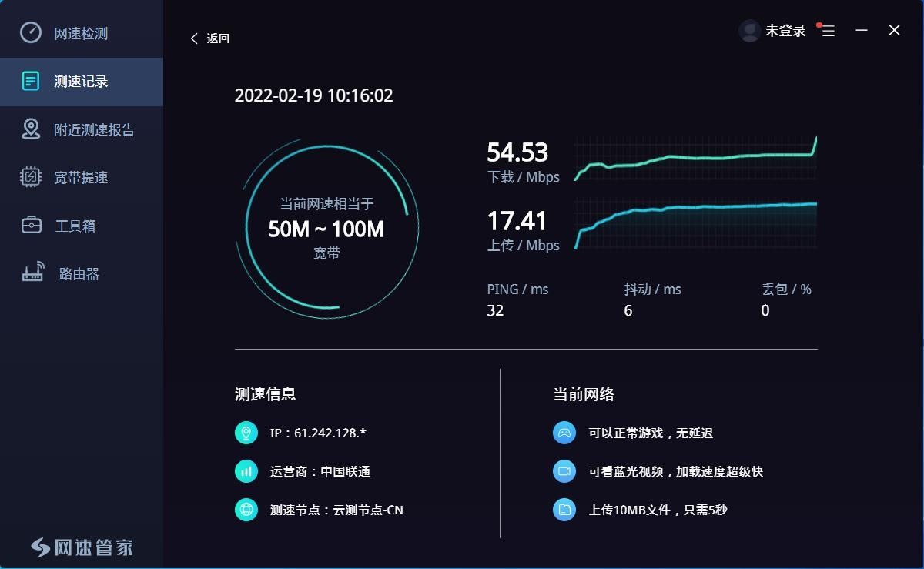
Task: Click the 测速节点 globe icon
Action: [x=246, y=510]
